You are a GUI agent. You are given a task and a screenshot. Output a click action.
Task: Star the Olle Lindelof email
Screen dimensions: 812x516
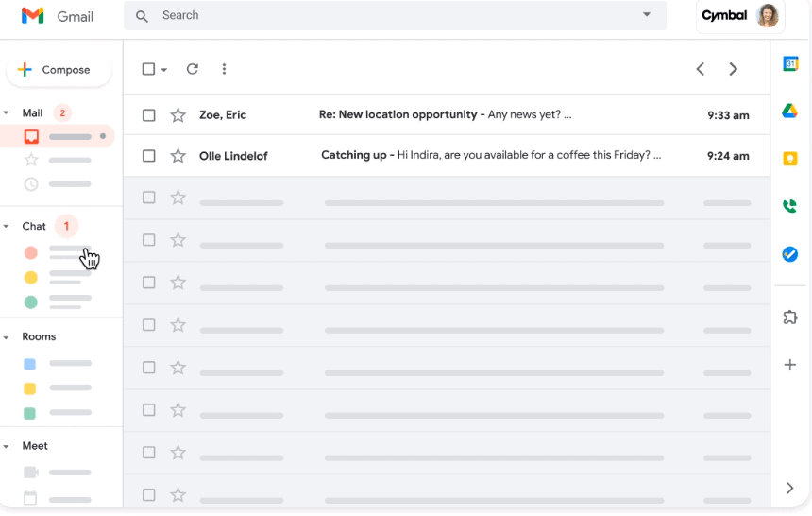178,156
